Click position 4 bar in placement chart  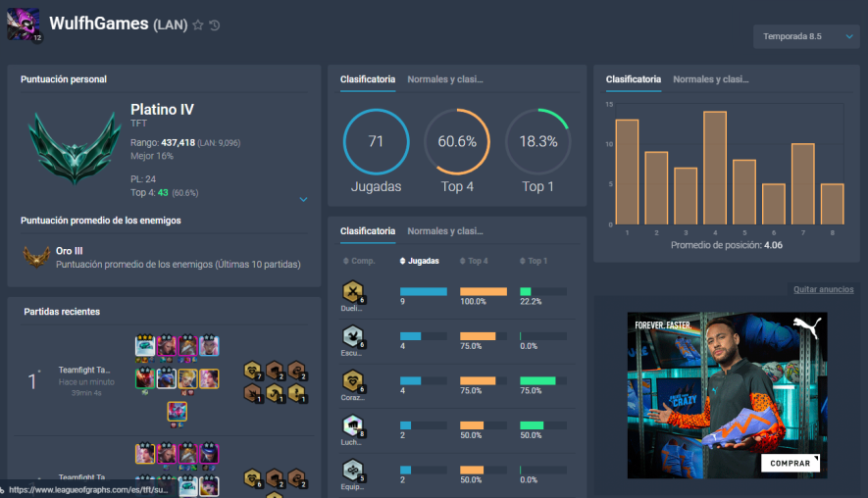[715, 169]
